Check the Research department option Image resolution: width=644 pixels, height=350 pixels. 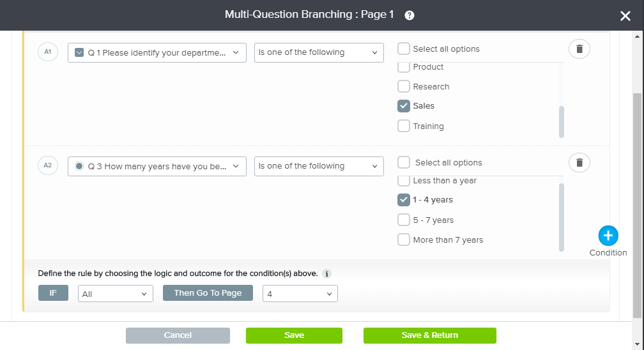click(x=404, y=86)
